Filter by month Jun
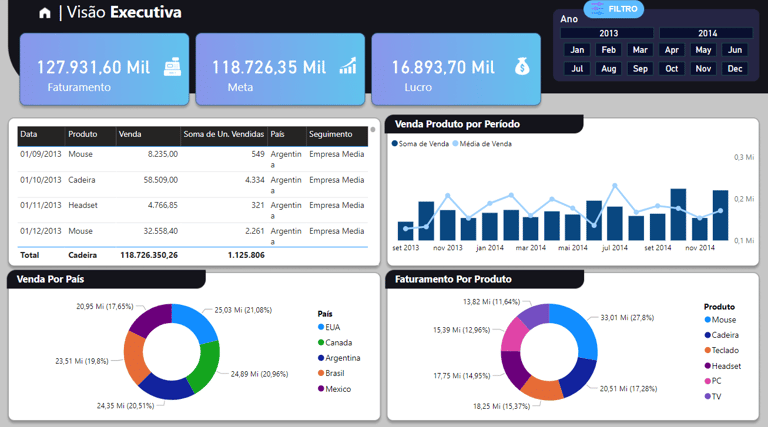768x427 pixels. pos(735,50)
